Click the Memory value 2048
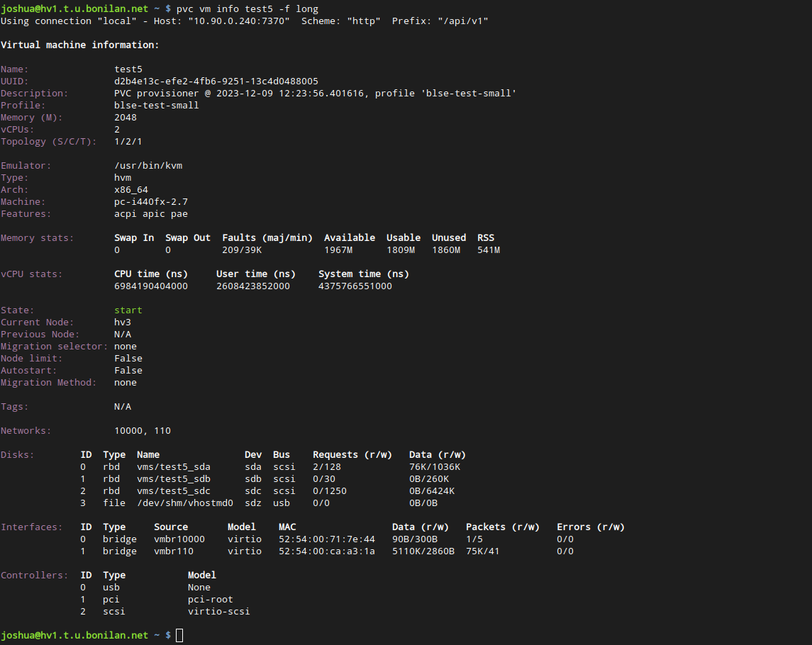812x645 pixels. coord(125,117)
